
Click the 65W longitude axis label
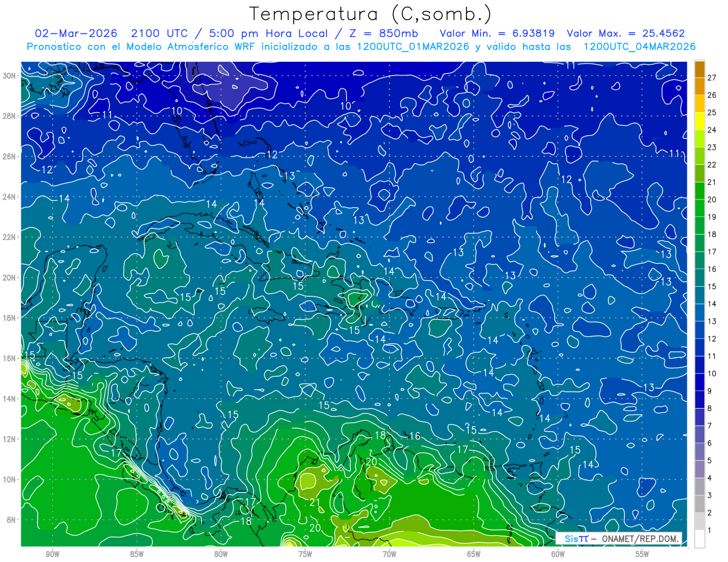click(474, 554)
